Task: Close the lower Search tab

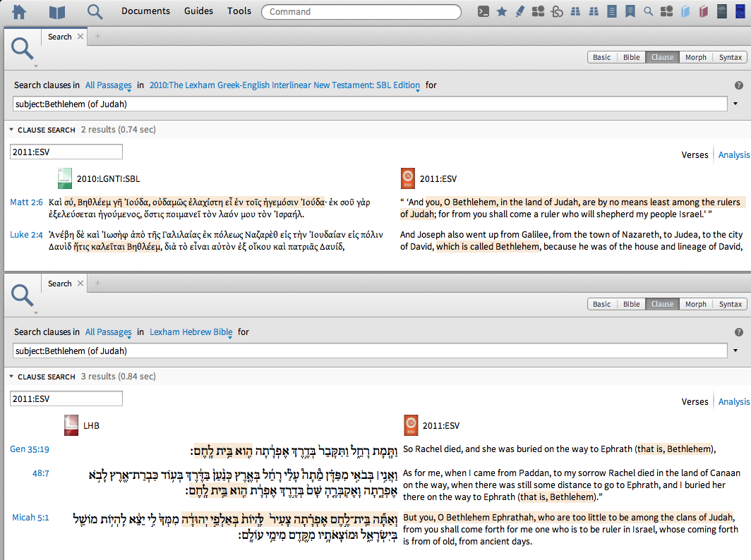Action: [x=80, y=284]
